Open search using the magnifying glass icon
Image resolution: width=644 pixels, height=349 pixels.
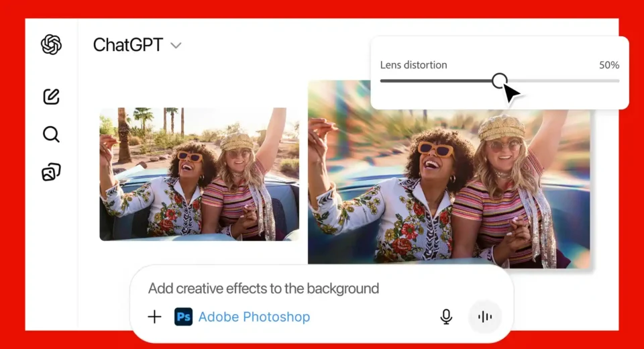[51, 135]
